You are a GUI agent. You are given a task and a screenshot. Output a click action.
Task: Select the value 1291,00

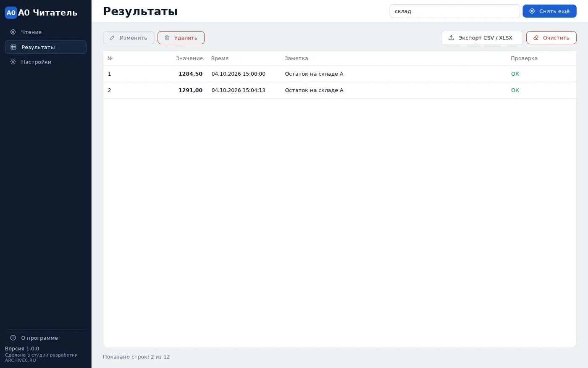point(190,90)
